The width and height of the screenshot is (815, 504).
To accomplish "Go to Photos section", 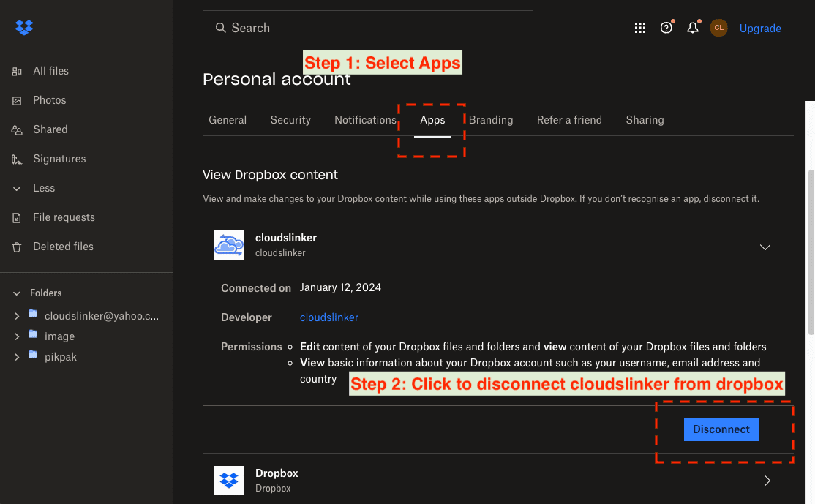I will pyautogui.click(x=49, y=100).
